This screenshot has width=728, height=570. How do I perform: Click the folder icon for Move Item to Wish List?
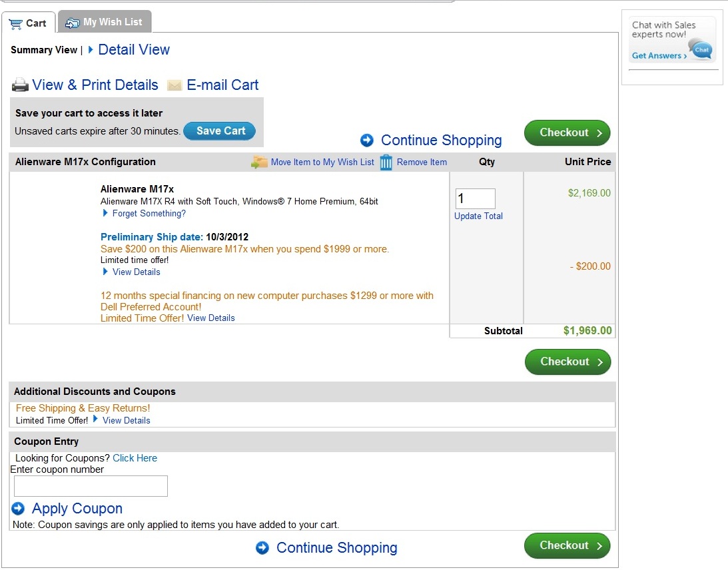pos(259,162)
